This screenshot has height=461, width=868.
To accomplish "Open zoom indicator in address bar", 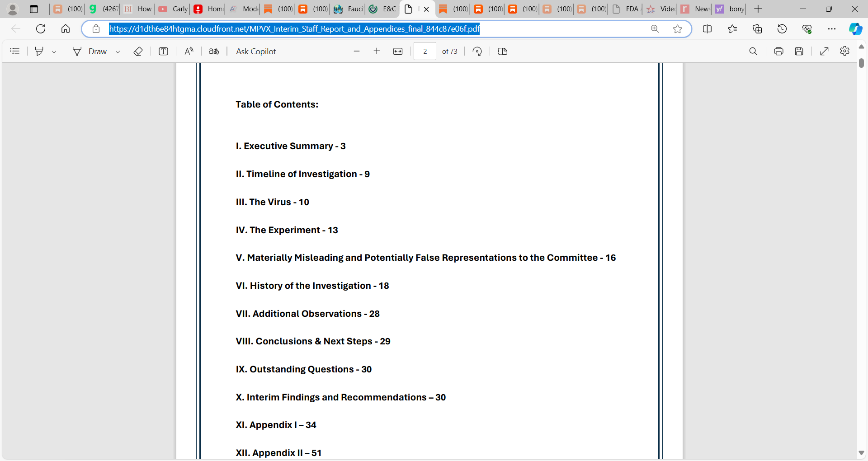I will 655,29.
